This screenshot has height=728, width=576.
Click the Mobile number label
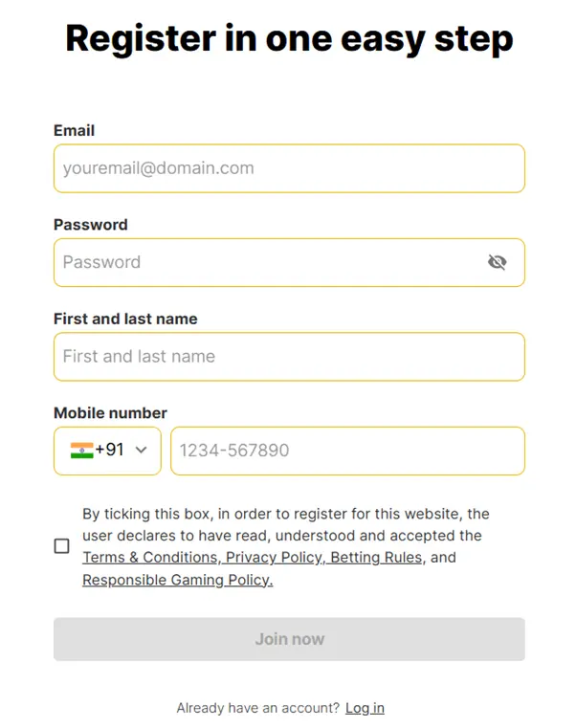tap(110, 412)
